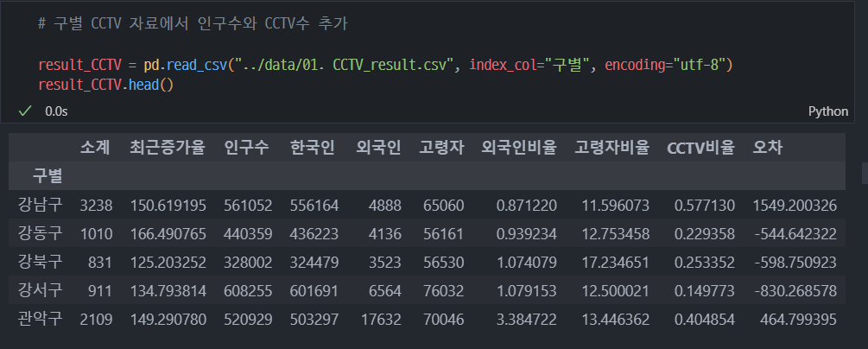Screen dimensions: 868x349
Task: Click the 고령자 column header
Action: point(441,148)
